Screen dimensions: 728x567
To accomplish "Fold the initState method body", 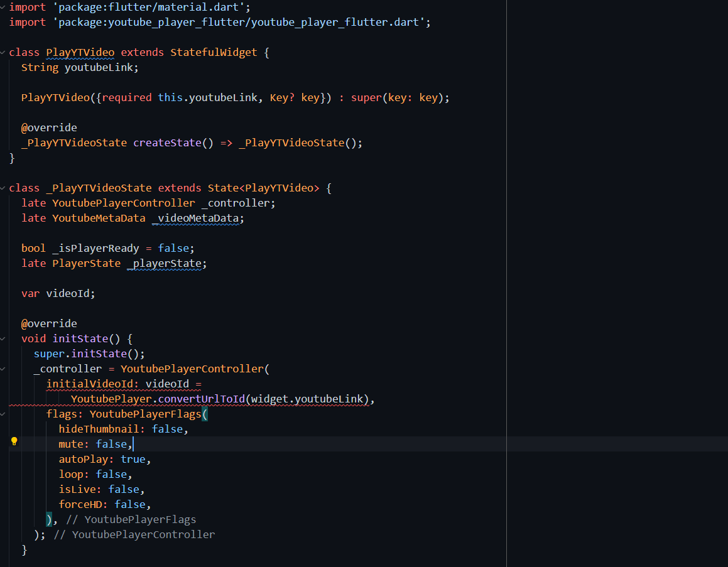I will (4, 338).
